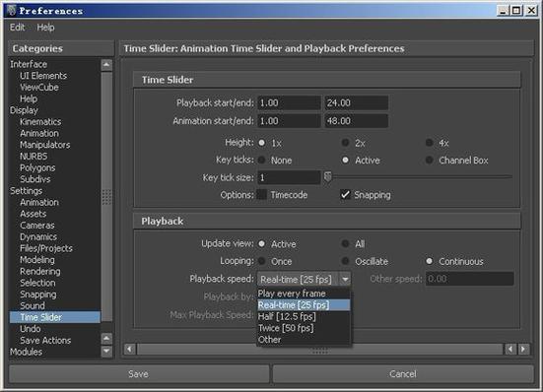
Task: Click the Cancel button
Action: tap(403, 373)
